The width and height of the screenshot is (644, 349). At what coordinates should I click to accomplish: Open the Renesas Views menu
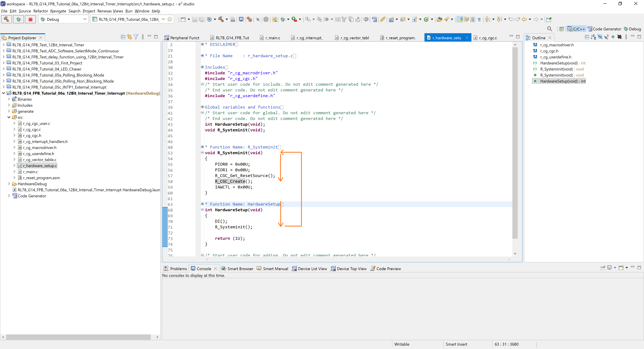click(110, 11)
